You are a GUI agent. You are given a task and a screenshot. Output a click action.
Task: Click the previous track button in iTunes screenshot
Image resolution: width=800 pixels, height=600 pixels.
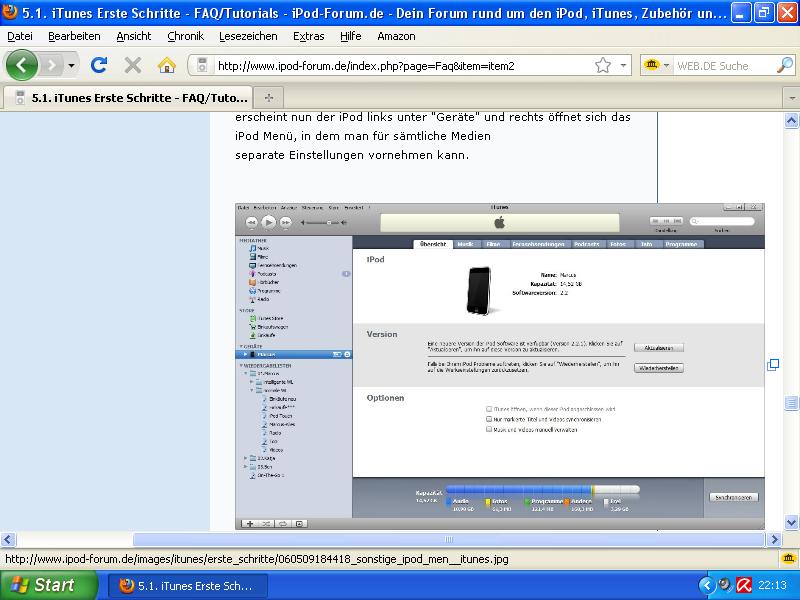pyautogui.click(x=252, y=222)
